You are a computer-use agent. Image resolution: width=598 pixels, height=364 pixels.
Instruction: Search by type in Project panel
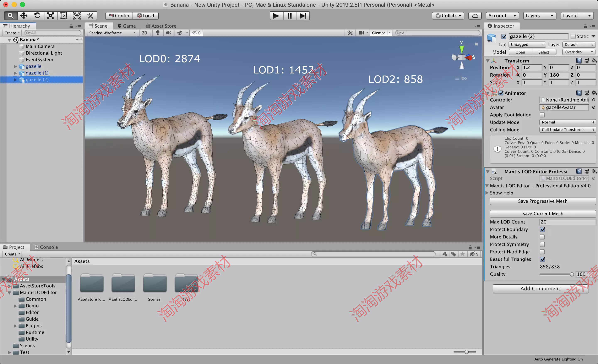pos(444,254)
